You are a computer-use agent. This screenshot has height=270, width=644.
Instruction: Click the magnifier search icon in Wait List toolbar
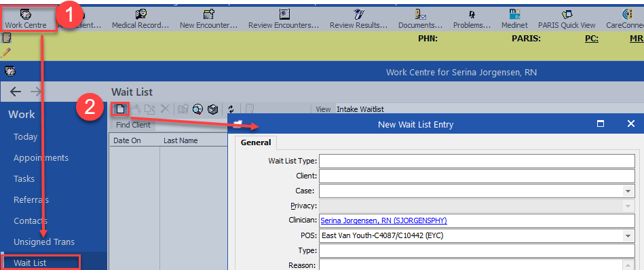[198, 109]
